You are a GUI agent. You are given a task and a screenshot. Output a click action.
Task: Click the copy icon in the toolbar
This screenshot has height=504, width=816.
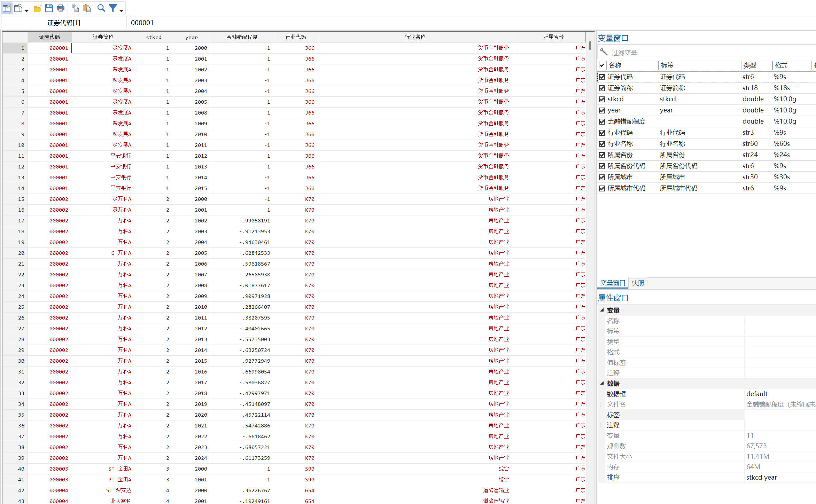click(x=75, y=8)
